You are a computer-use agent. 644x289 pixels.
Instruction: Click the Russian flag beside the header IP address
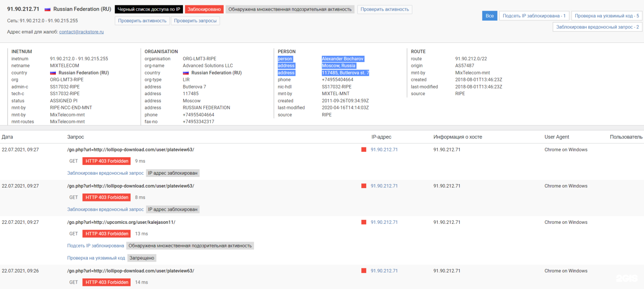(x=47, y=9)
